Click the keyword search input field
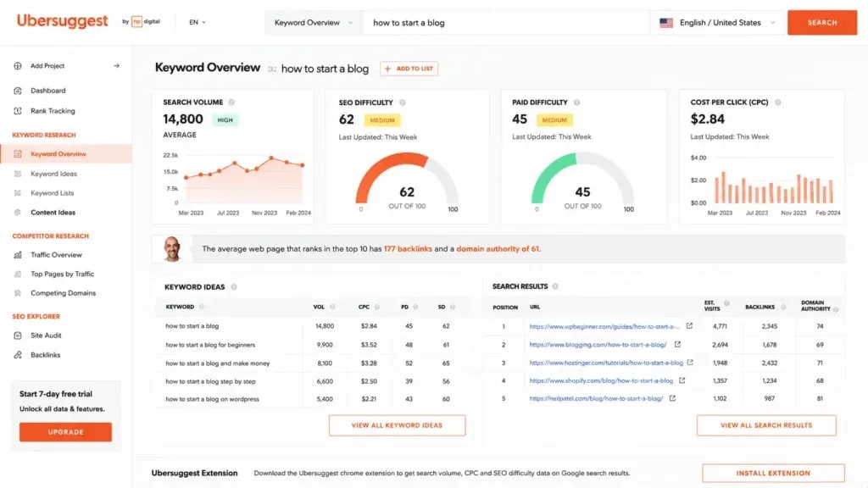868x488 pixels. (x=506, y=23)
